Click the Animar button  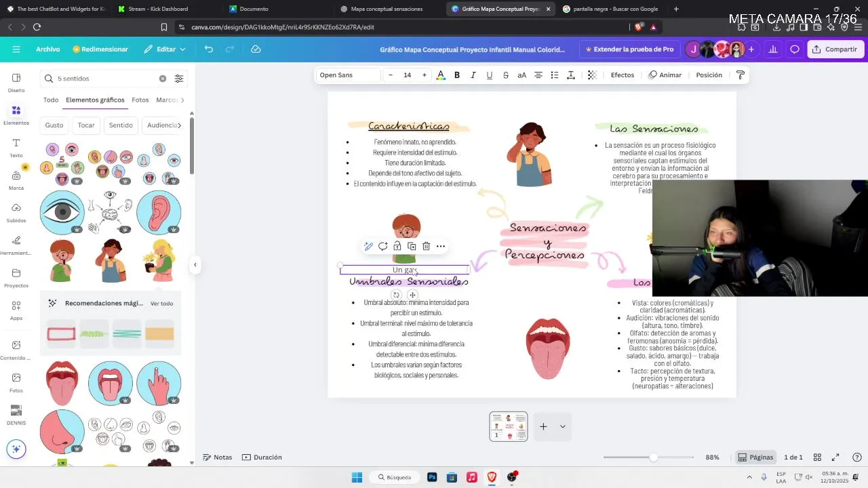click(665, 75)
